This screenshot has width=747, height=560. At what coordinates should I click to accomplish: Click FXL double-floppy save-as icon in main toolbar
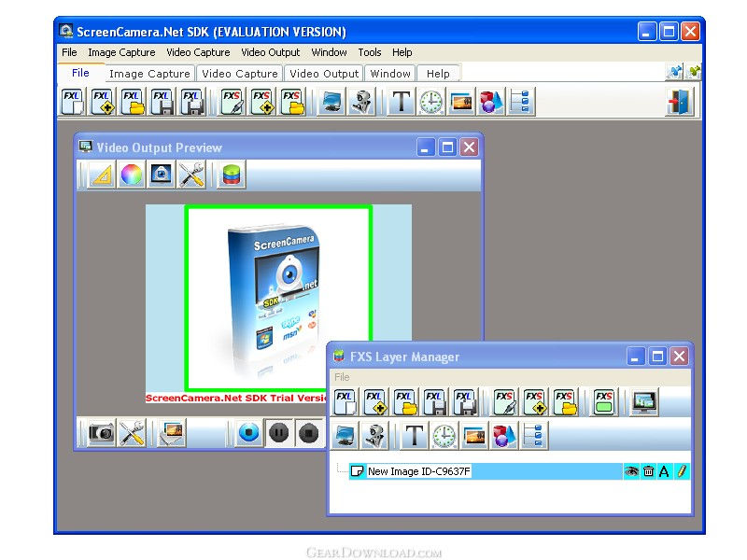192,102
